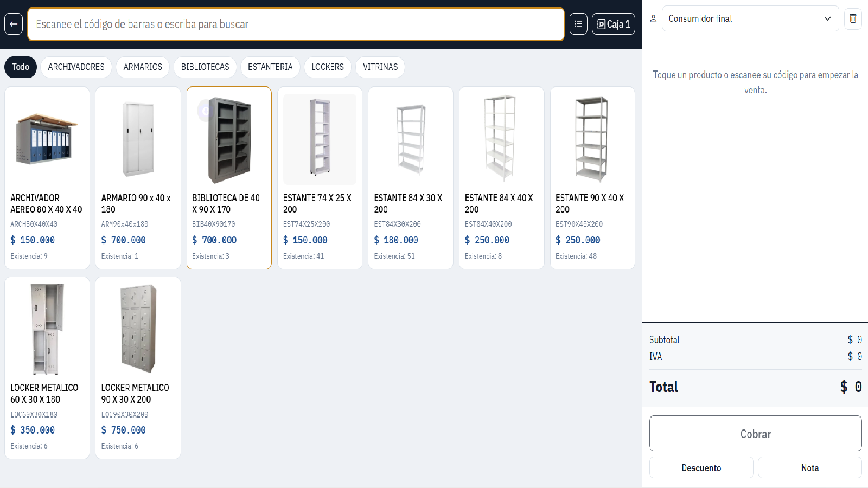Choose the VITRINAS category

380,67
